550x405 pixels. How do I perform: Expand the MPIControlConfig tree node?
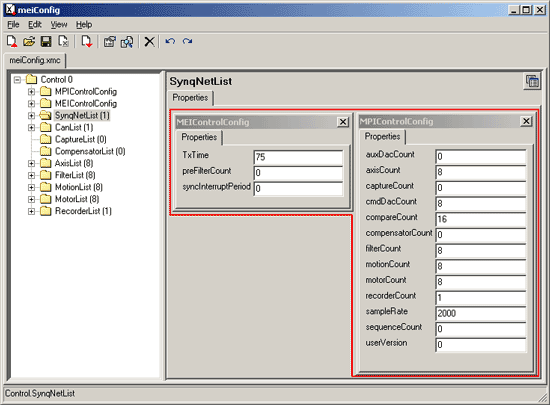tap(31, 92)
